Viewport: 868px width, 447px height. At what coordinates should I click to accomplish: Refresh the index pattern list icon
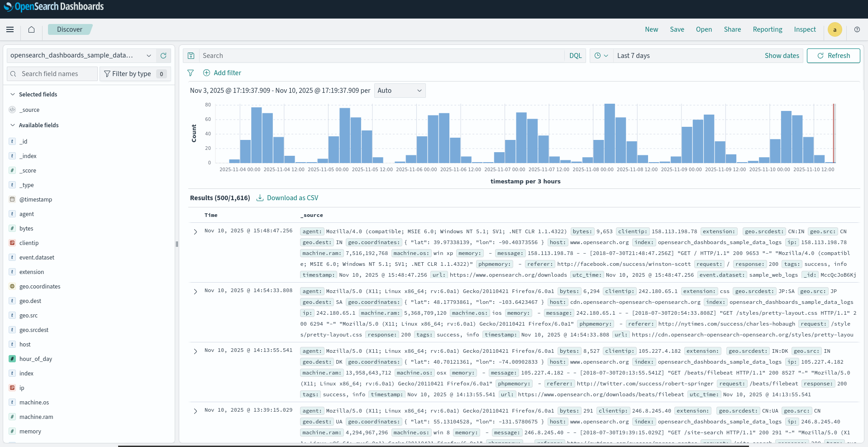coord(163,56)
